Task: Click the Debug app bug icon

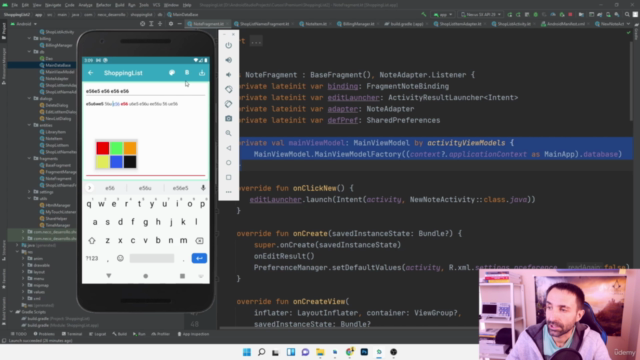Action: [536, 14]
